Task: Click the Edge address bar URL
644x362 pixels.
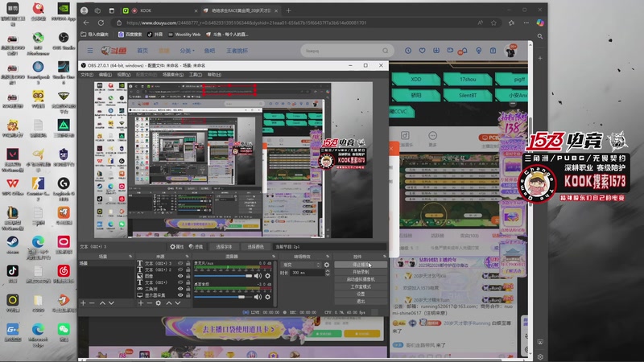Action: tap(246, 23)
